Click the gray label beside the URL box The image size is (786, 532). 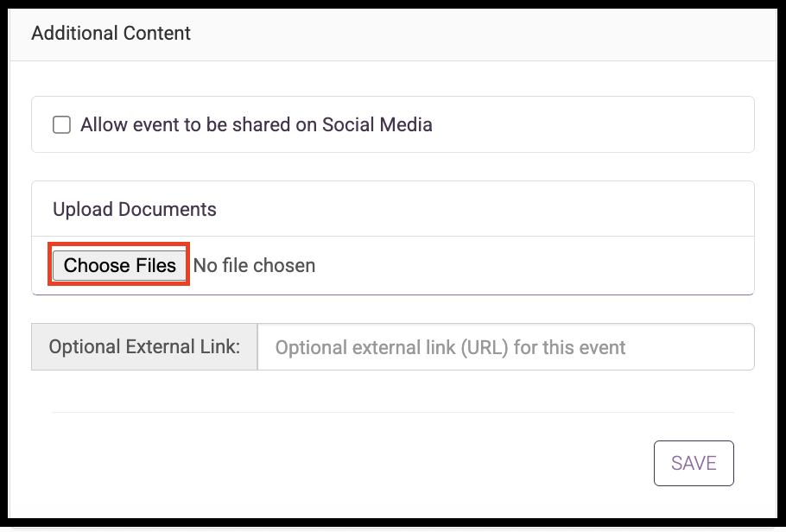coord(143,346)
